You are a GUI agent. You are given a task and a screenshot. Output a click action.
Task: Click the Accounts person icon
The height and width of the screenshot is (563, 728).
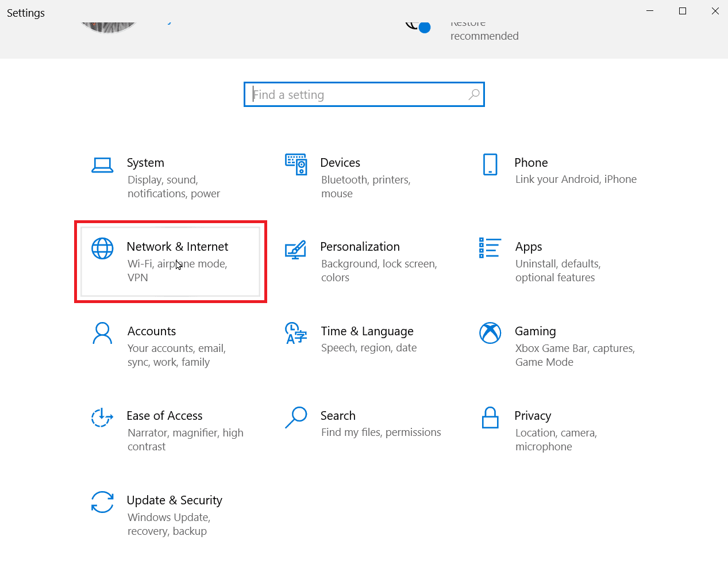(102, 333)
